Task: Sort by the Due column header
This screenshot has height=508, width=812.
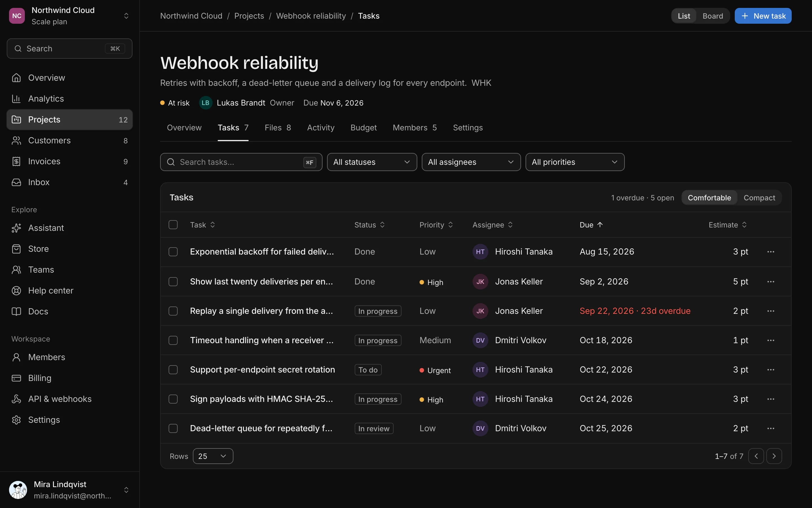Action: [591, 225]
